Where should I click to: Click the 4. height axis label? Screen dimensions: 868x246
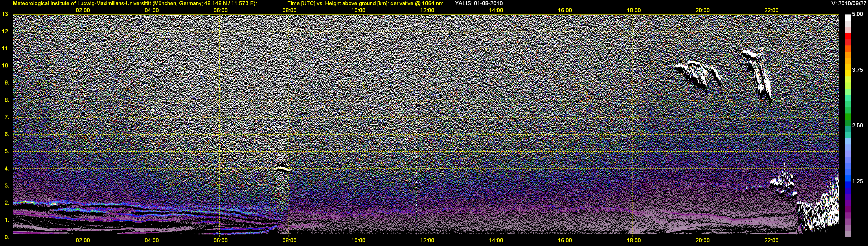click(x=7, y=168)
